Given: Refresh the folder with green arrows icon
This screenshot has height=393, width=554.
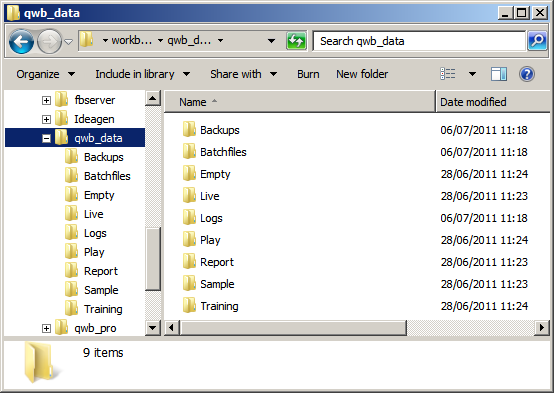Looking at the screenshot, I should tap(296, 41).
